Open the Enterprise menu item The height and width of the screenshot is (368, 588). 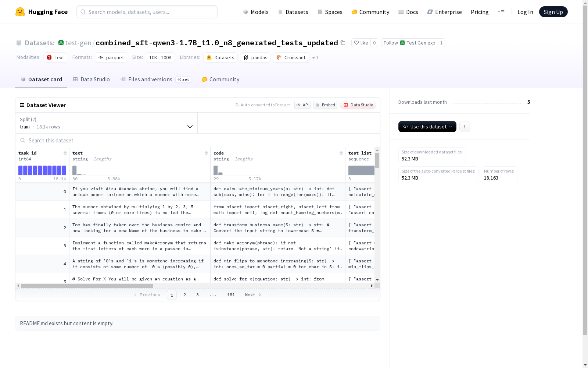coord(445,12)
